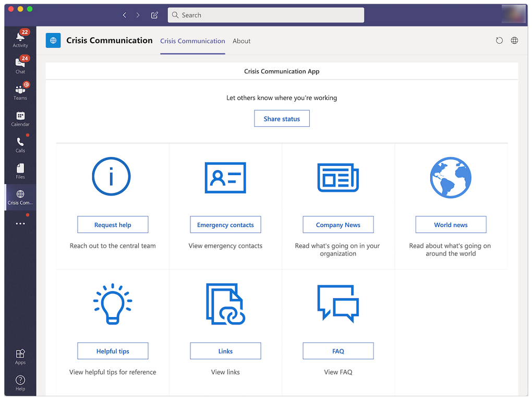Image resolution: width=532 pixels, height=401 pixels.
Task: Click the Share status button
Action: point(282,118)
